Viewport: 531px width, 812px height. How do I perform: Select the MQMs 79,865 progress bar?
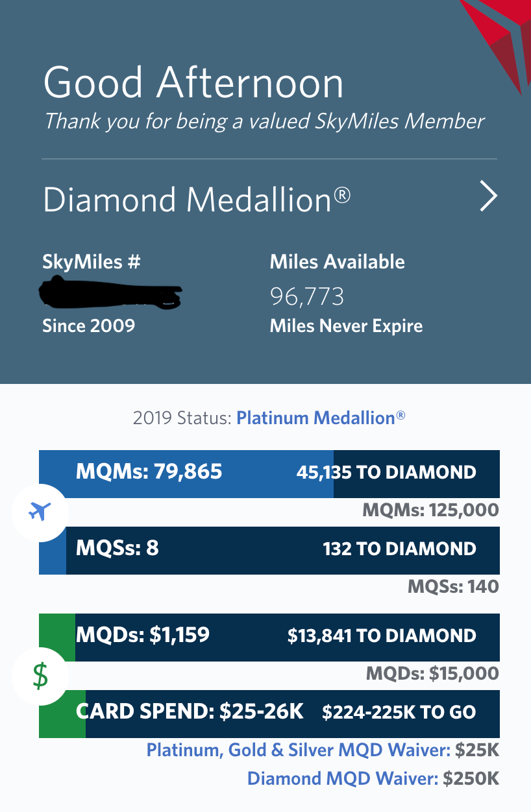point(269,474)
